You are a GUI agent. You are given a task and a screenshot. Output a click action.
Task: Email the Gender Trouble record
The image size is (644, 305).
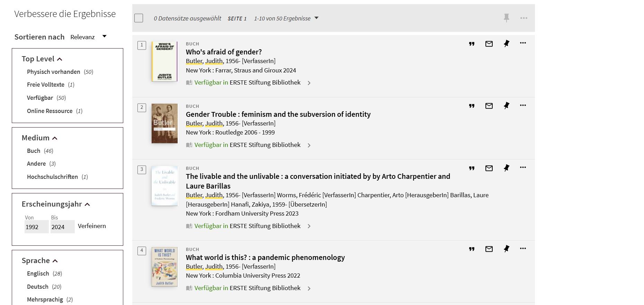tap(489, 106)
